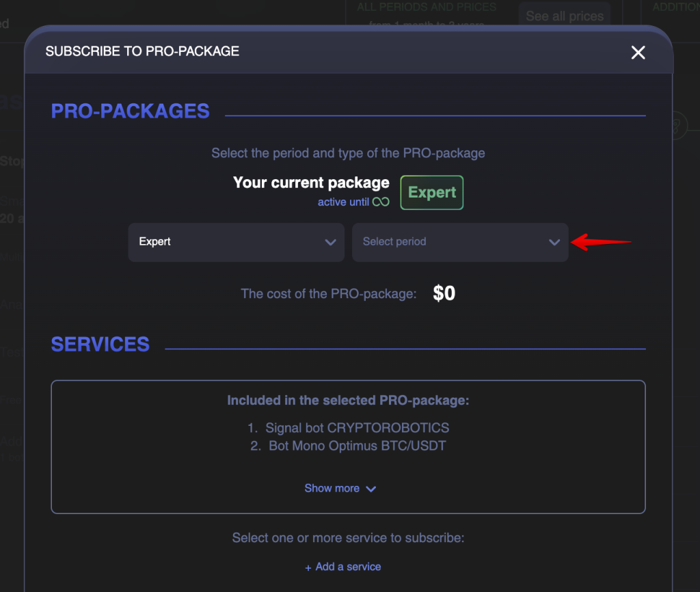Select the Signal bot CRYPTOROBOTICS list entry
700x592 pixels.
pyautogui.click(x=348, y=428)
